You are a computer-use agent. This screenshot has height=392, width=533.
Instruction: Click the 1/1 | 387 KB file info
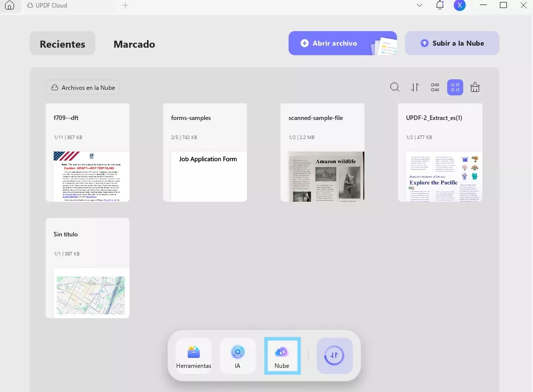tap(67, 253)
